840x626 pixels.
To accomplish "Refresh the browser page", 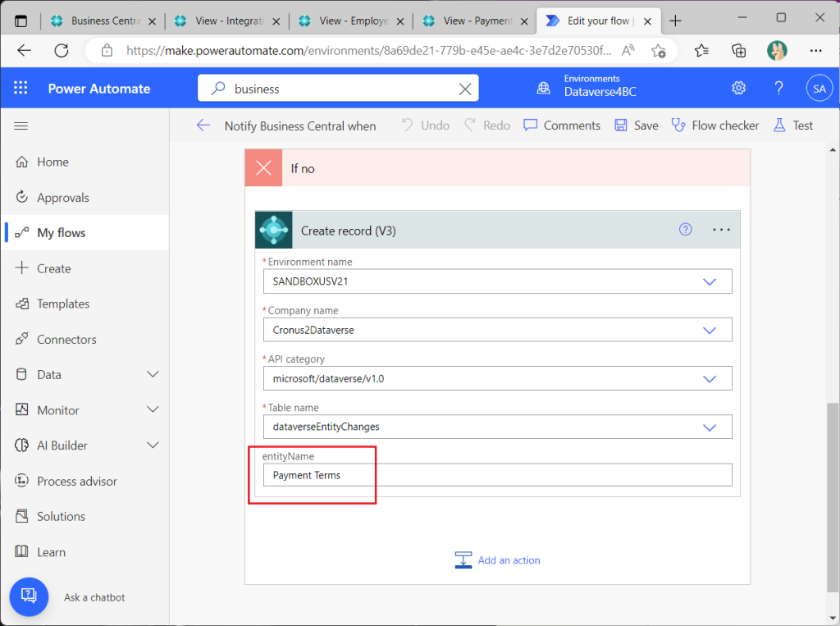I will click(x=62, y=50).
